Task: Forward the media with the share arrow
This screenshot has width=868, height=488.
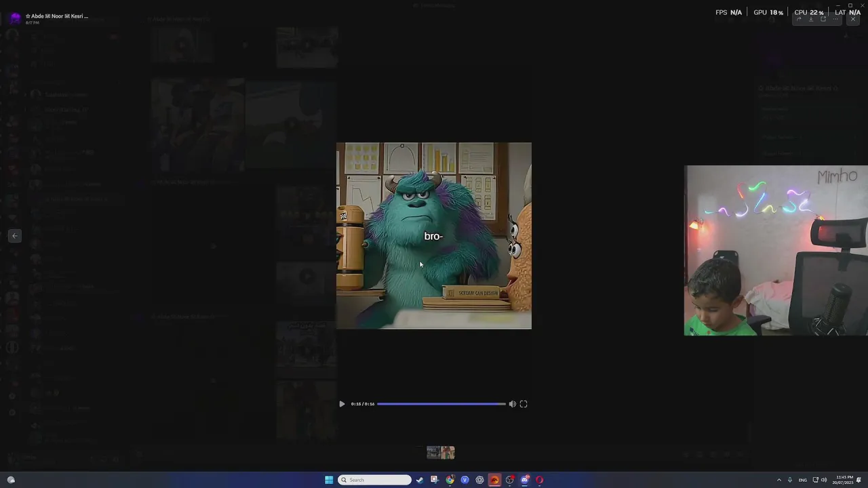Action: (799, 19)
